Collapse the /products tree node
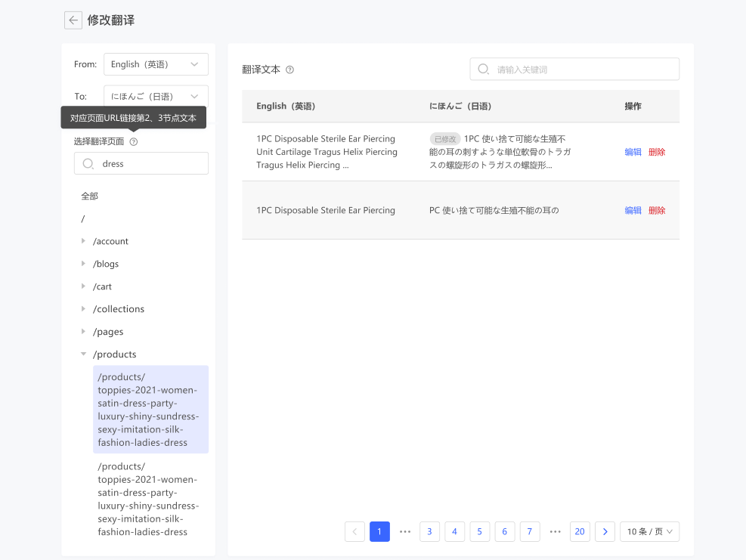 click(x=84, y=354)
